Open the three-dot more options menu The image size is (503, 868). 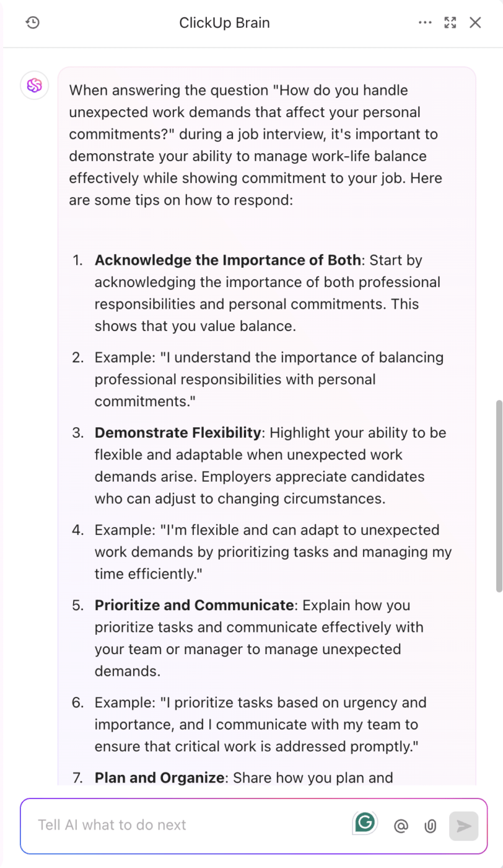(x=425, y=23)
